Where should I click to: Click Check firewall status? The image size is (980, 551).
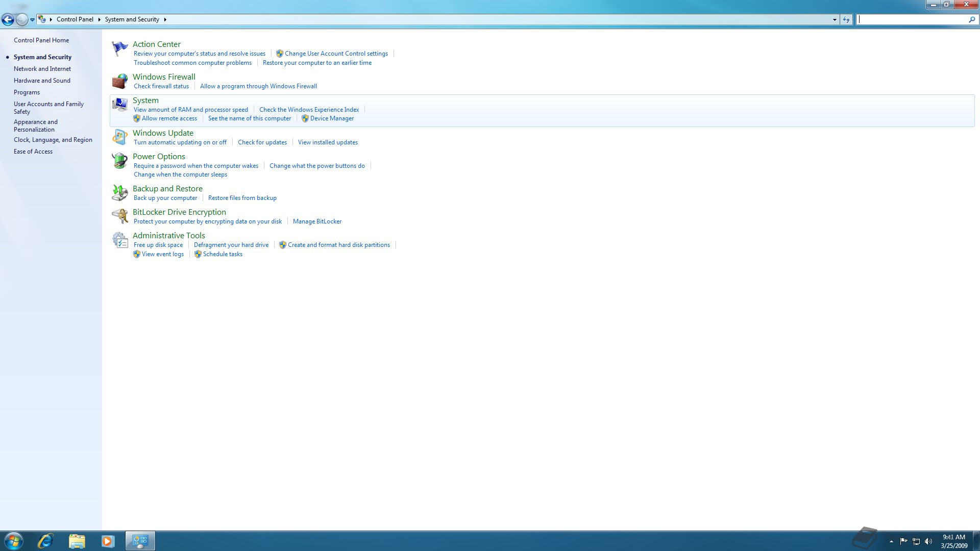coord(161,86)
